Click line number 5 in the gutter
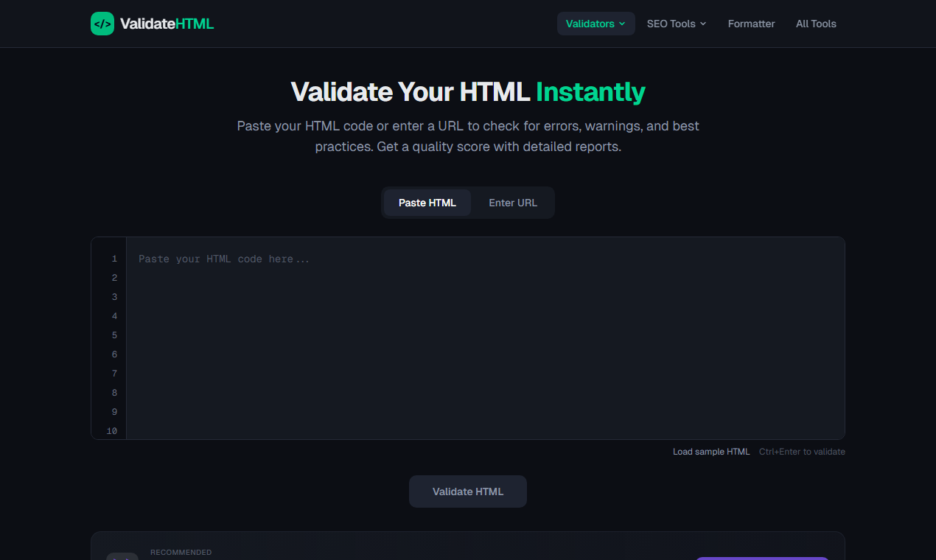936x560 pixels. click(x=114, y=335)
